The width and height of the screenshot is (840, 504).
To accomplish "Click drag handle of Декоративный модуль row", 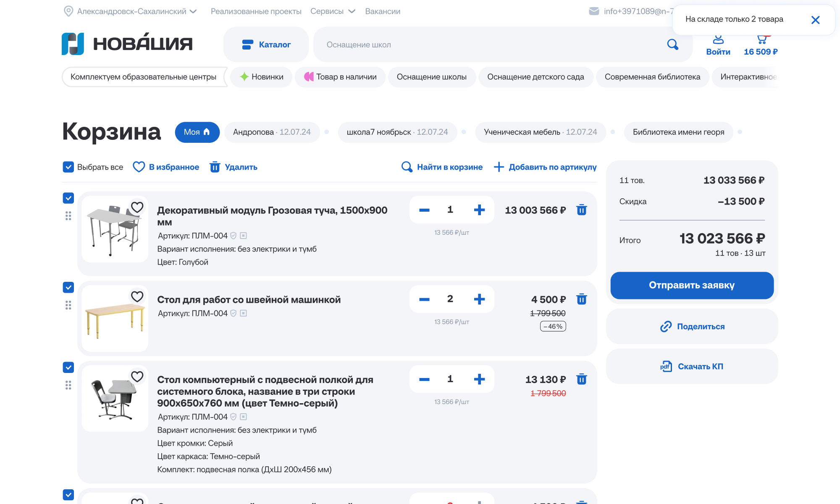I will point(68,216).
